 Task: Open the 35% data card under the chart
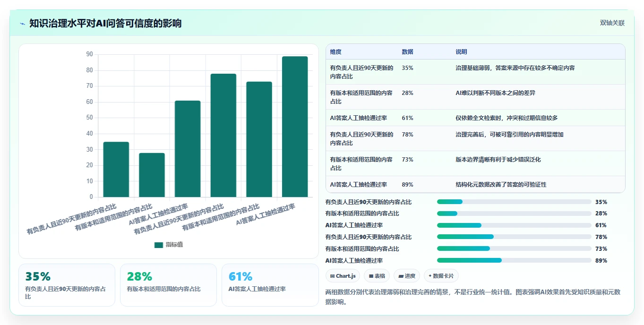click(x=67, y=285)
